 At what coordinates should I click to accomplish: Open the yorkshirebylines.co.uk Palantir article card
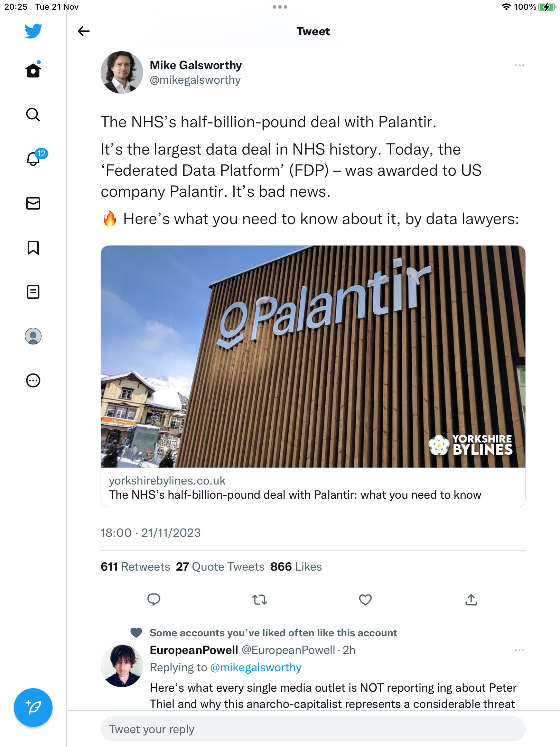(313, 376)
